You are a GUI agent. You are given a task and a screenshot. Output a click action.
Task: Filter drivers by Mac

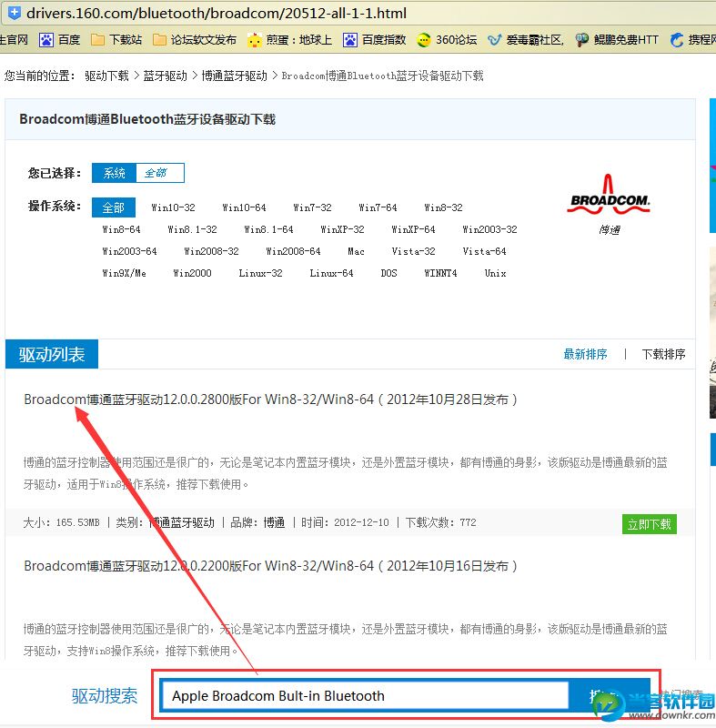click(356, 251)
